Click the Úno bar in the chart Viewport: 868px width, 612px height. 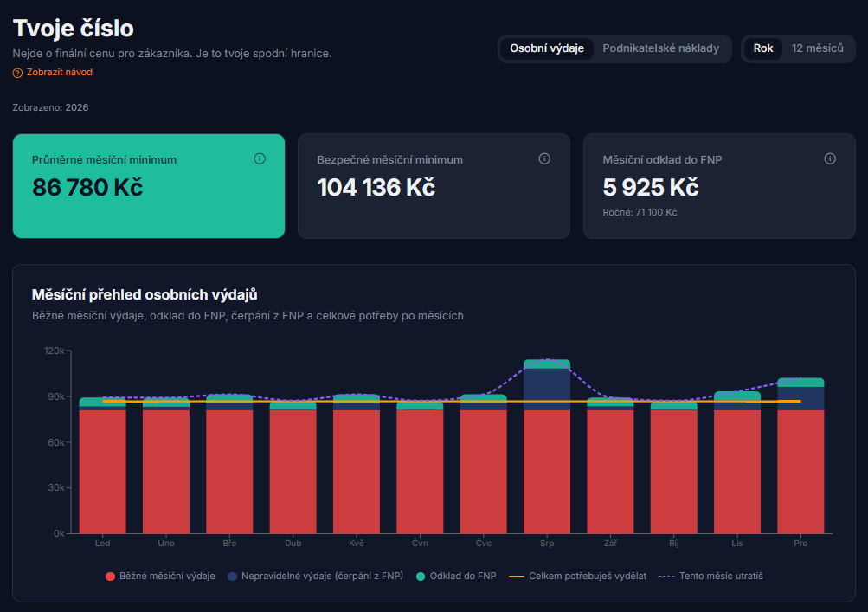166,465
